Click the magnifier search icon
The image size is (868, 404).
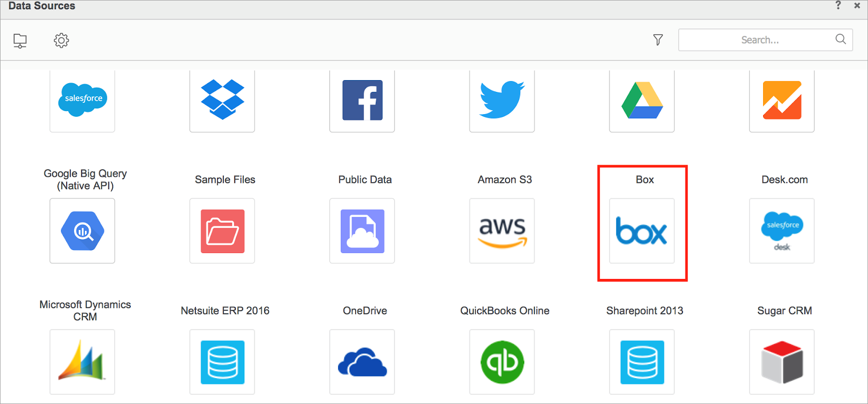(x=841, y=39)
